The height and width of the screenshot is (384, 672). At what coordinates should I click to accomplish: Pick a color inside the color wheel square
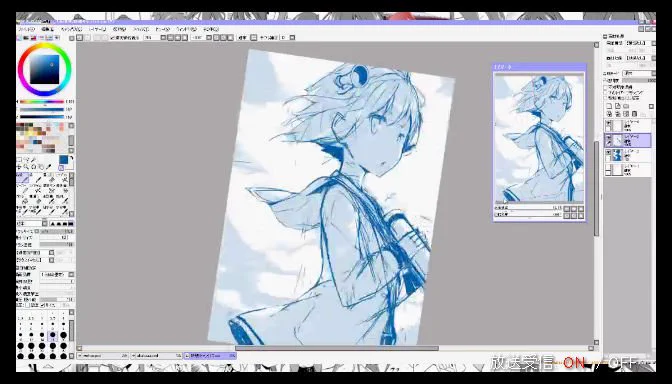tap(45, 69)
